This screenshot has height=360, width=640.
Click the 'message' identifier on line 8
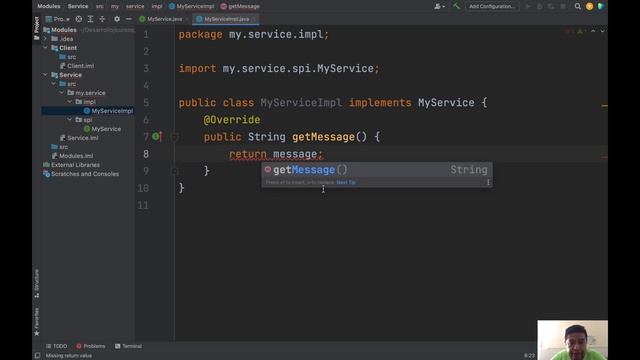coord(295,154)
